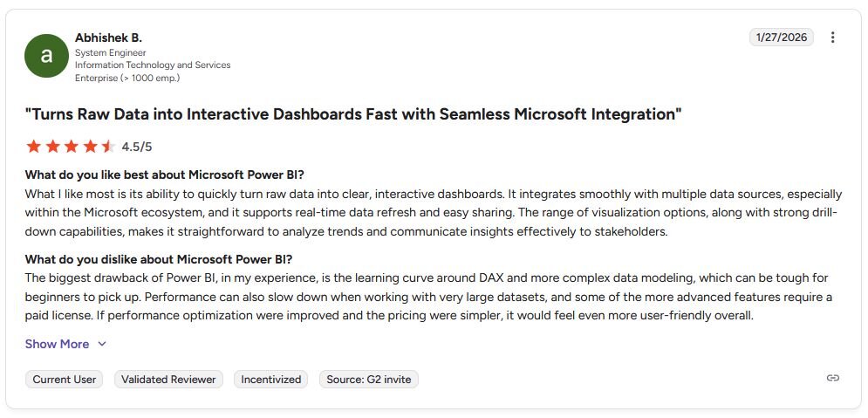Click the Source: G2 invite tag
This screenshot has width=868, height=418.
[x=369, y=380]
